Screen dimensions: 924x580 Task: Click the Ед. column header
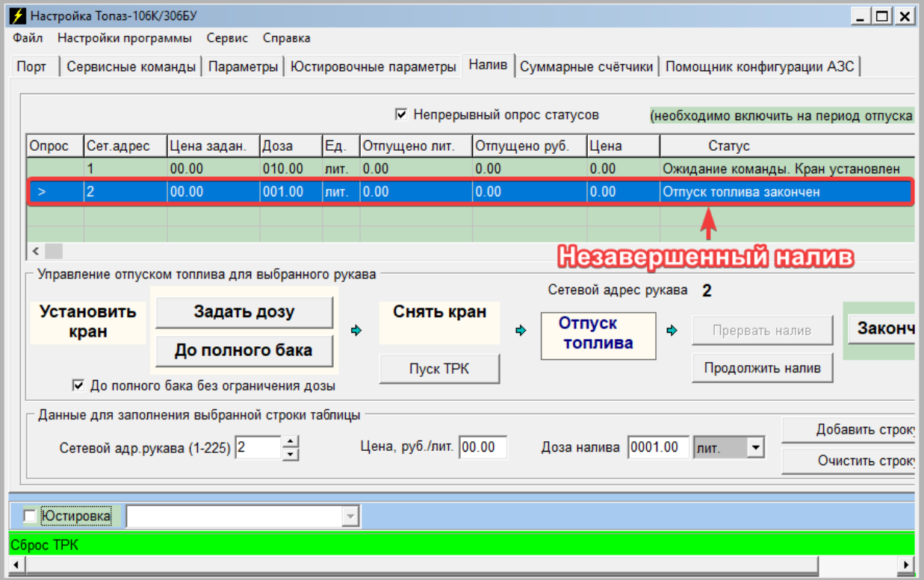341,146
